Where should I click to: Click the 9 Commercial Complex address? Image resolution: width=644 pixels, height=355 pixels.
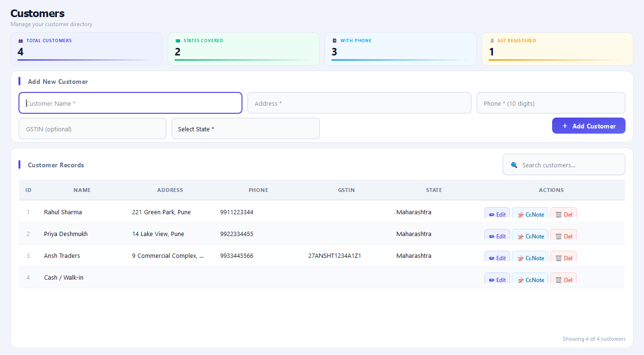168,255
